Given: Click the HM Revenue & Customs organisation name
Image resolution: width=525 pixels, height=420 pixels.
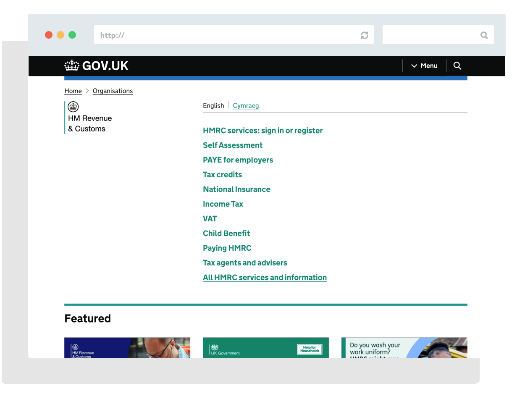Looking at the screenshot, I should coord(90,123).
